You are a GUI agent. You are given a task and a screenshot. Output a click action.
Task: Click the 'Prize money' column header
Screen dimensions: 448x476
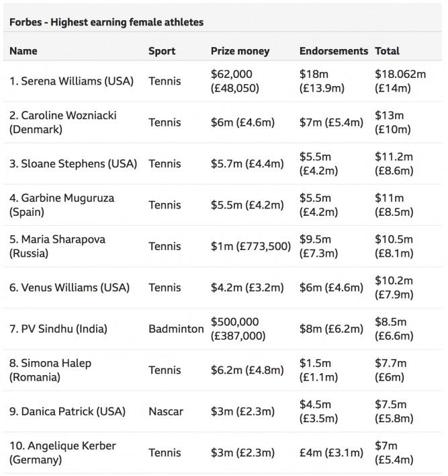(240, 50)
